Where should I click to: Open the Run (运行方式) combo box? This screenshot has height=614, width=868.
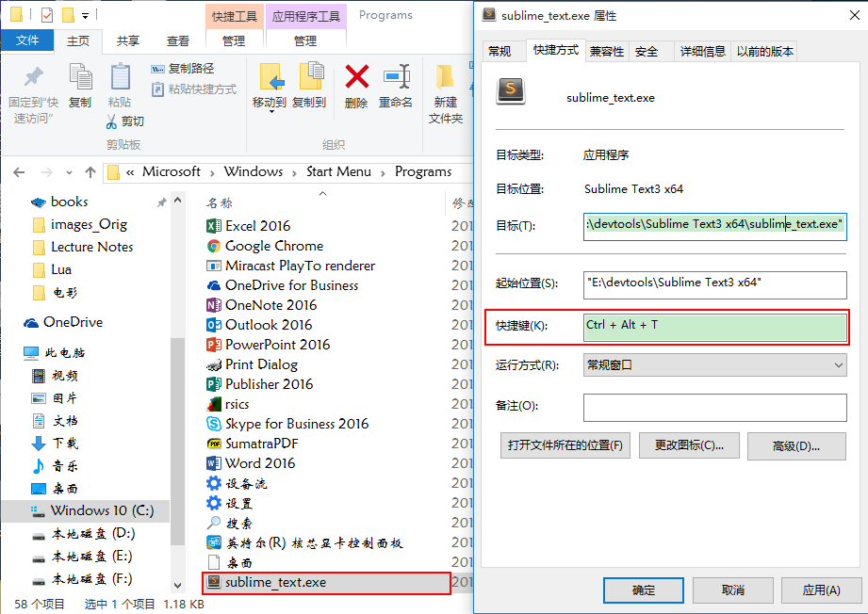point(714,365)
